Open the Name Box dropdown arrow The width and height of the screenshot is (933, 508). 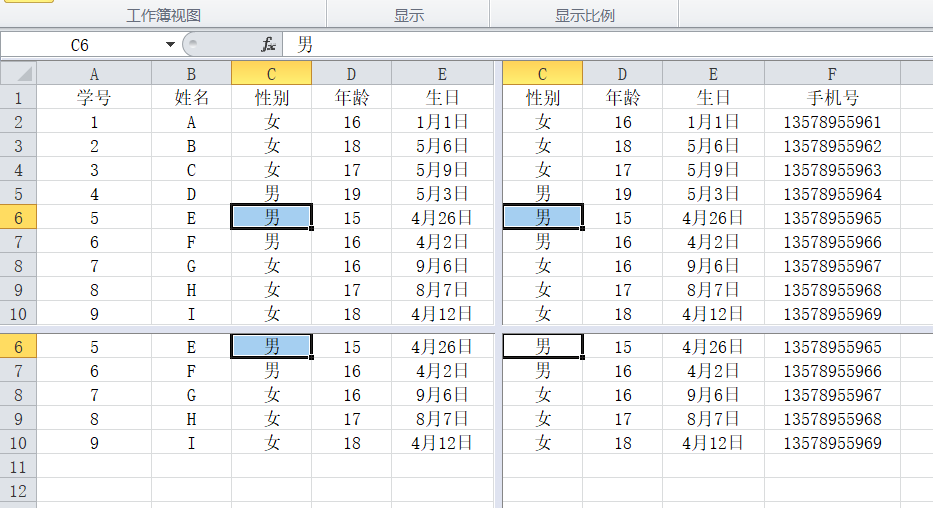coord(171,45)
